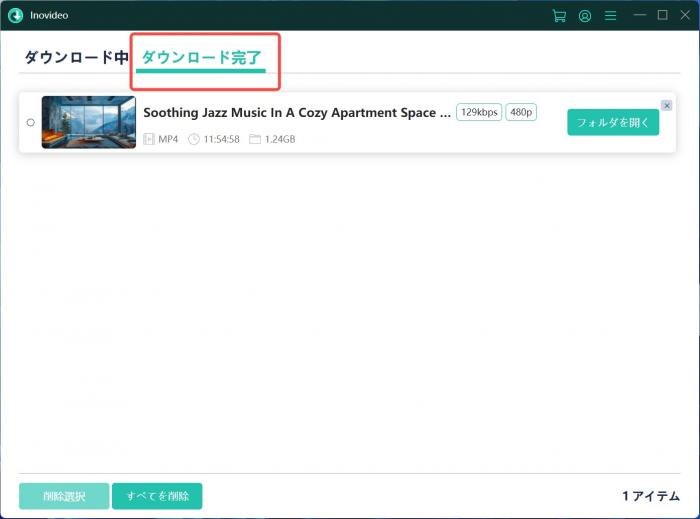Click the clock duration icon
Screen dimensions: 700x519
194,139
